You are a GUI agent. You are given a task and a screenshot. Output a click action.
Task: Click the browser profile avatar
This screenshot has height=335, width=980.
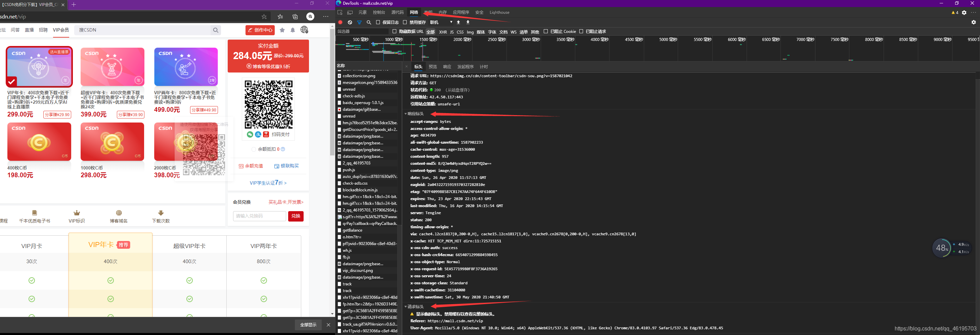pyautogui.click(x=310, y=17)
